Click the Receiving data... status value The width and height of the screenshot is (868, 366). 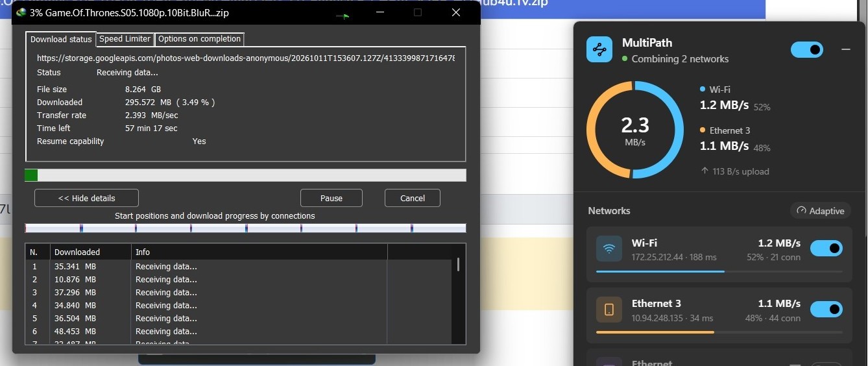coord(127,73)
